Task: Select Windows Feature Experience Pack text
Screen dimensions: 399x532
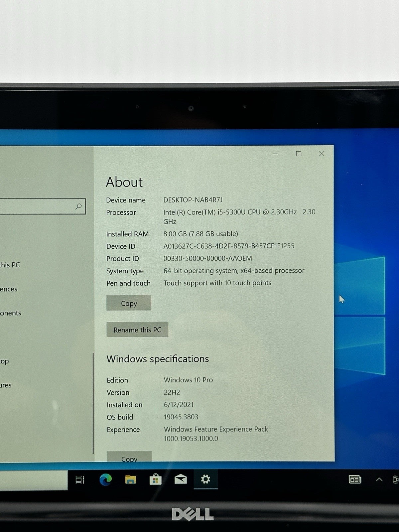Action: [216, 434]
